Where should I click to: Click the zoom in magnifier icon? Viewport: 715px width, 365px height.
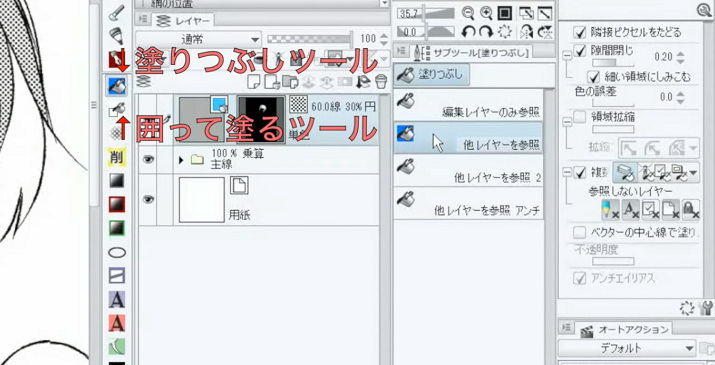(485, 13)
